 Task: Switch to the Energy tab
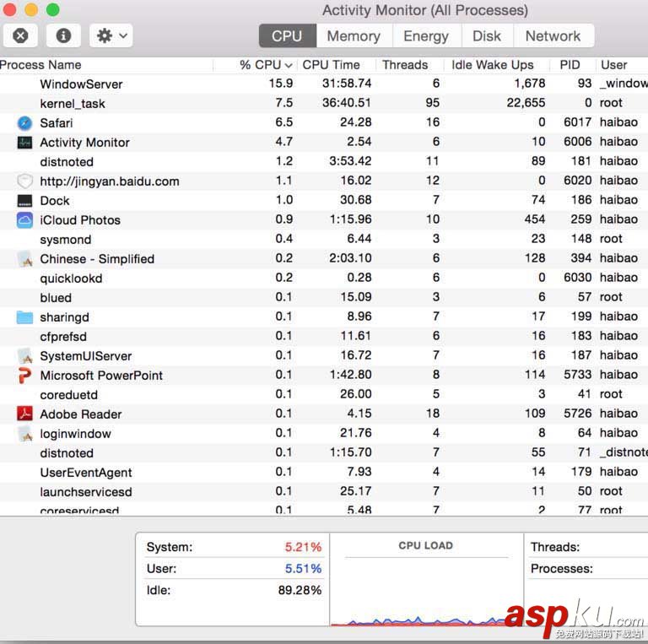pos(426,36)
